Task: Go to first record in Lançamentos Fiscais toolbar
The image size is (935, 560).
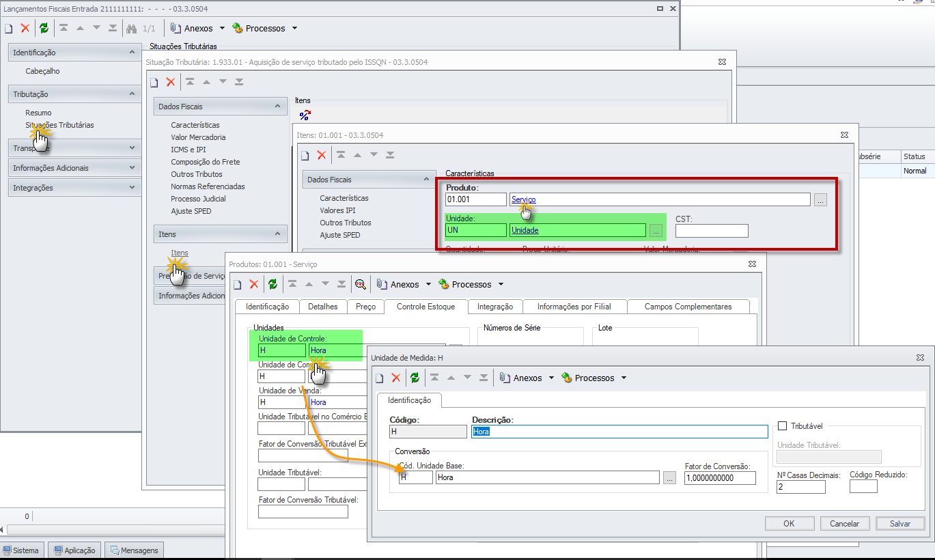Action: (64, 29)
